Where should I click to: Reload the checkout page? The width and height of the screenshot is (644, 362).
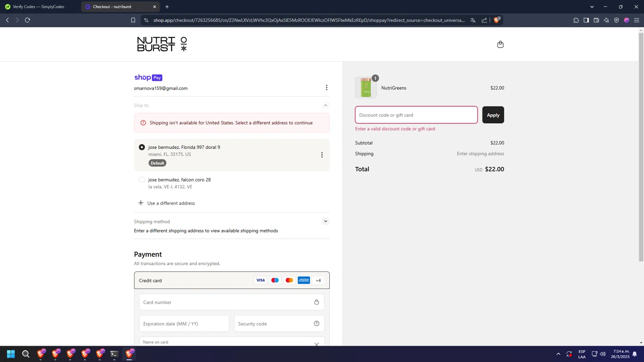pos(27,20)
